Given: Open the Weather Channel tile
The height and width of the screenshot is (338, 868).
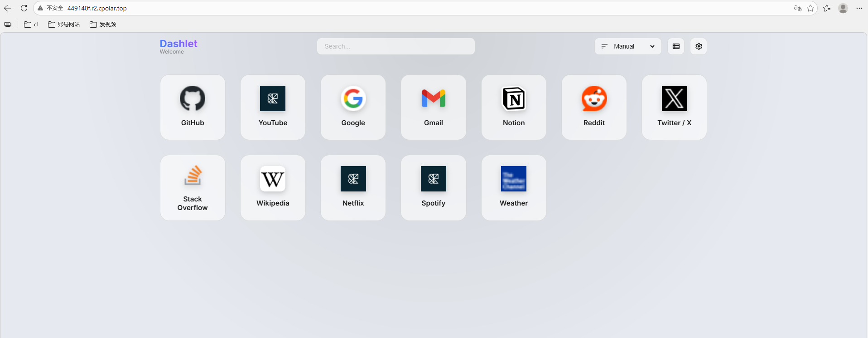Looking at the screenshot, I should (514, 188).
